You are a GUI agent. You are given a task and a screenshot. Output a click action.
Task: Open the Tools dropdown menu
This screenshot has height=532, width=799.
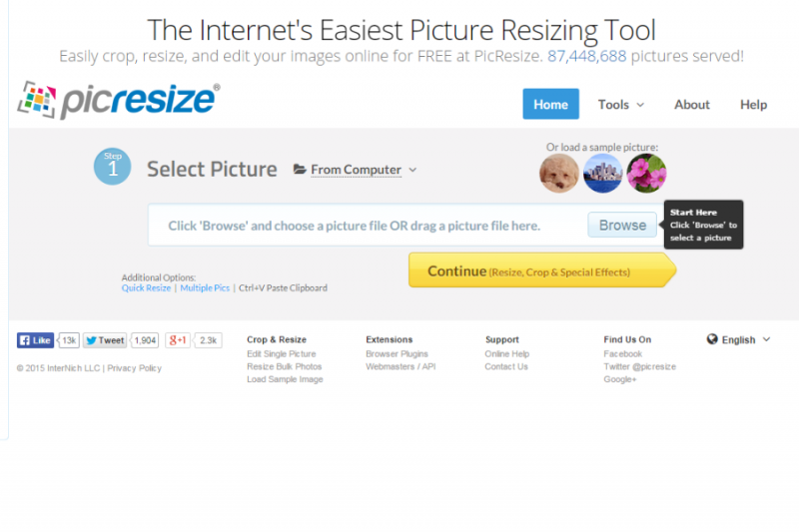tap(621, 104)
